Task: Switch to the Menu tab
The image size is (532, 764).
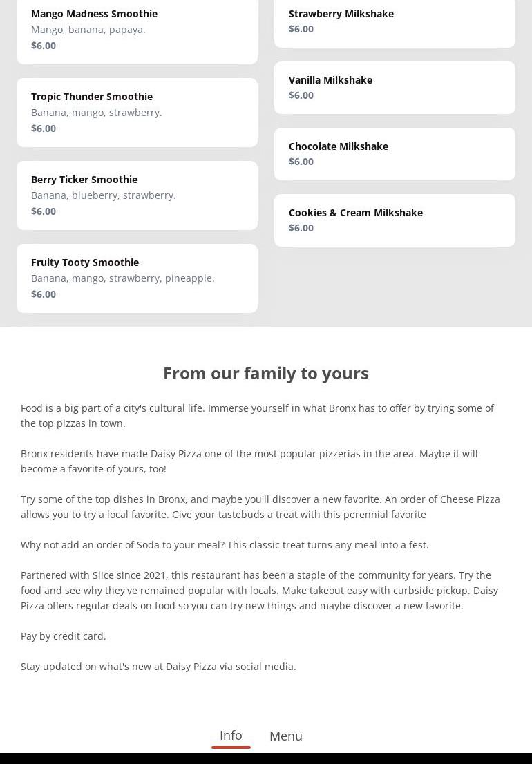Action: coord(286,736)
